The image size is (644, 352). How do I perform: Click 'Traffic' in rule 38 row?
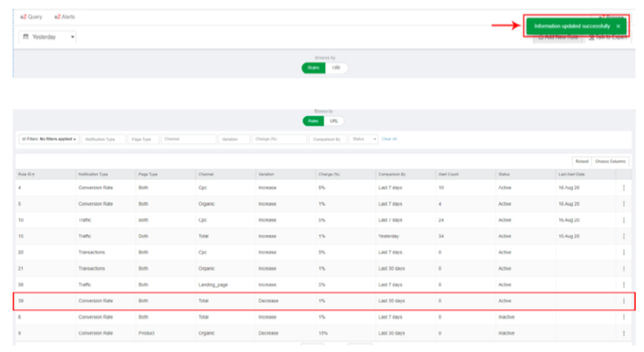point(85,285)
